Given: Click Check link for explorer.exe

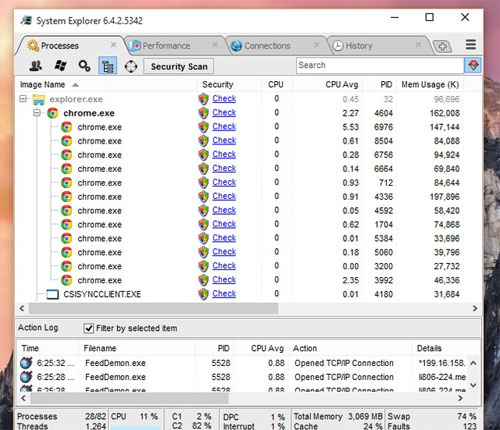Looking at the screenshot, I should click(x=224, y=99).
